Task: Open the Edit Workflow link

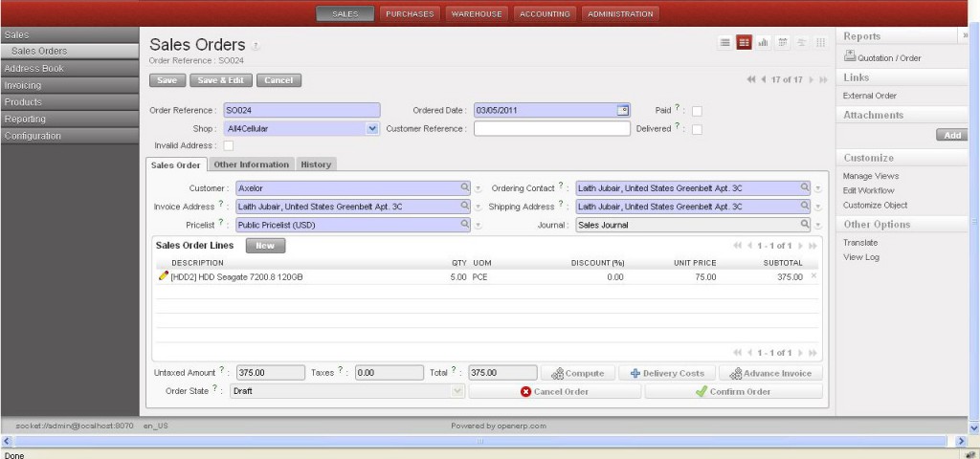Action: (x=868, y=190)
